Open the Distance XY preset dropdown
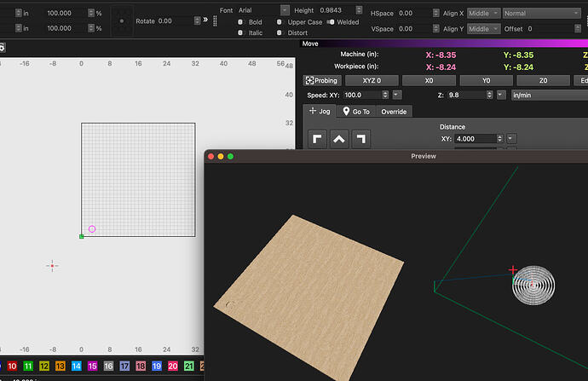This screenshot has height=381, width=588. tap(510, 138)
